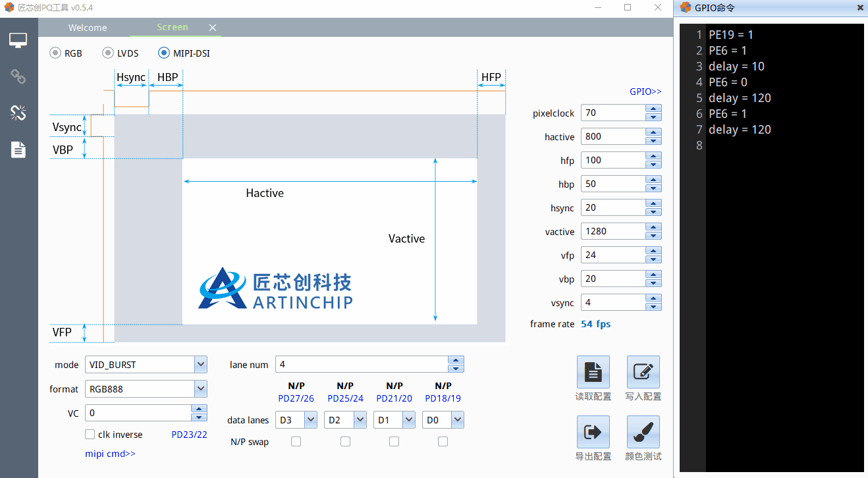Click GPIO line 'delay = 10'
The height and width of the screenshot is (478, 868).
[x=736, y=66]
